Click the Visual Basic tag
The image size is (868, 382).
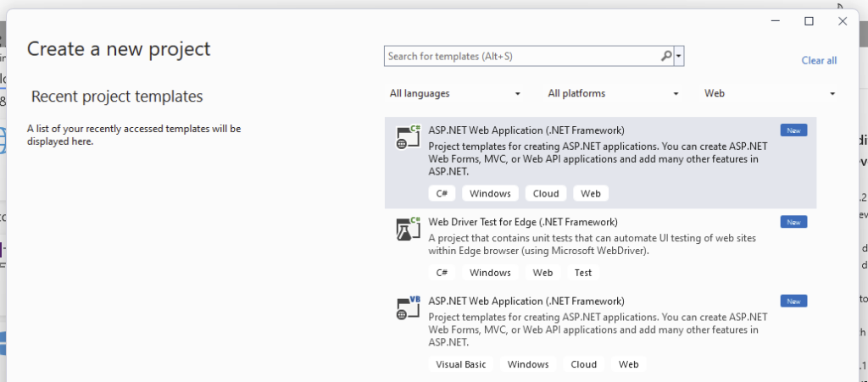460,364
